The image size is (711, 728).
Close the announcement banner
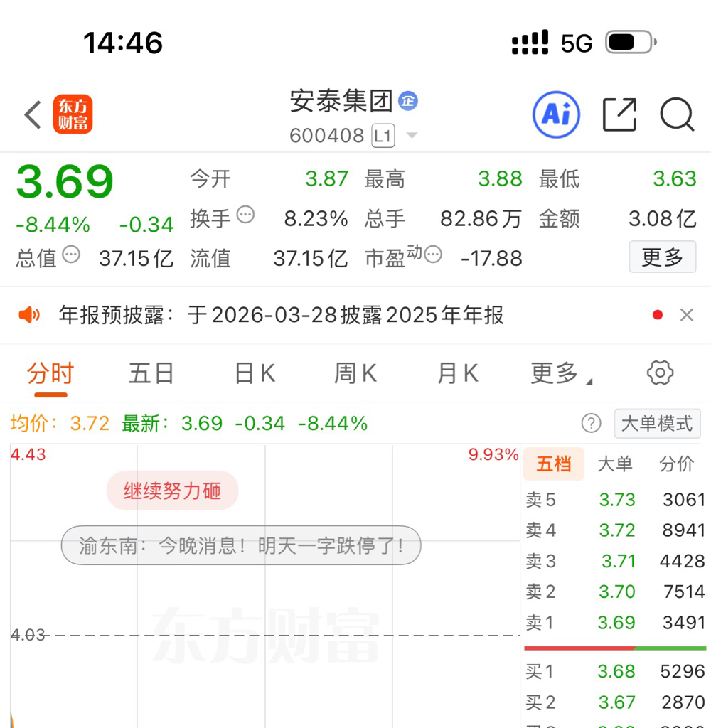tap(687, 315)
